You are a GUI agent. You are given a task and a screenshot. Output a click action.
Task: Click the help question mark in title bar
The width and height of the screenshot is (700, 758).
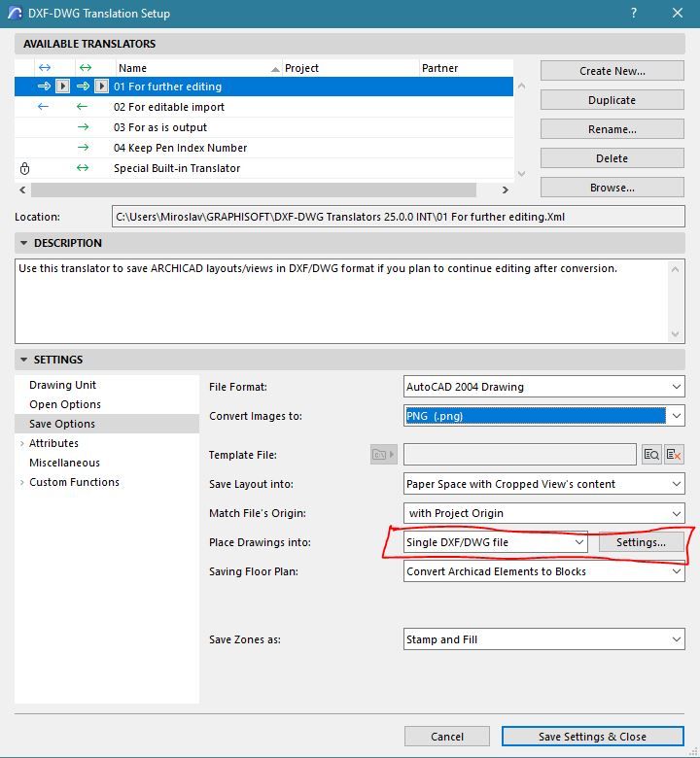click(634, 13)
